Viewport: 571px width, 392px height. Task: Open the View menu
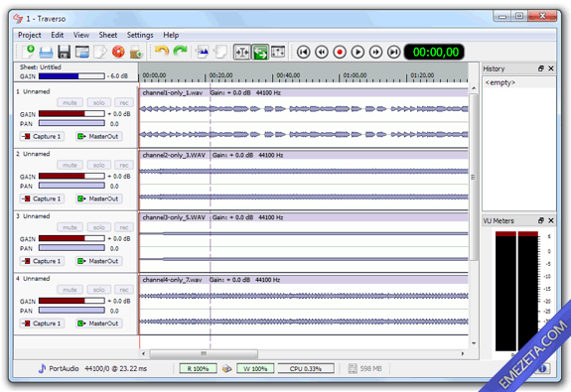pos(81,35)
